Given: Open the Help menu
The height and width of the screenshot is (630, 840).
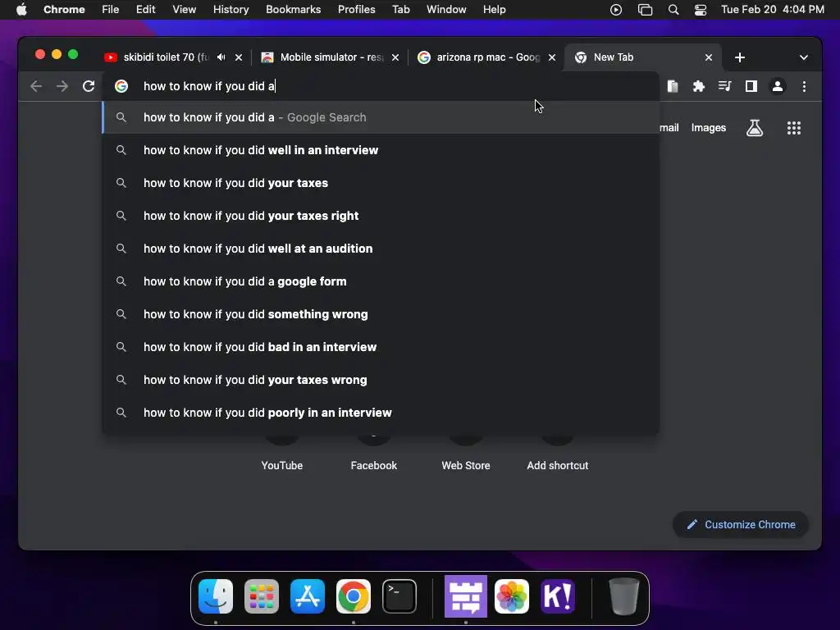Looking at the screenshot, I should (x=494, y=10).
